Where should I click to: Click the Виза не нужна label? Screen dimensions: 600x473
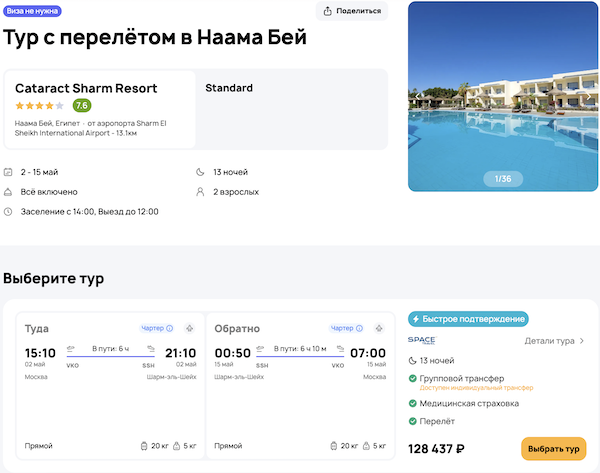point(34,10)
